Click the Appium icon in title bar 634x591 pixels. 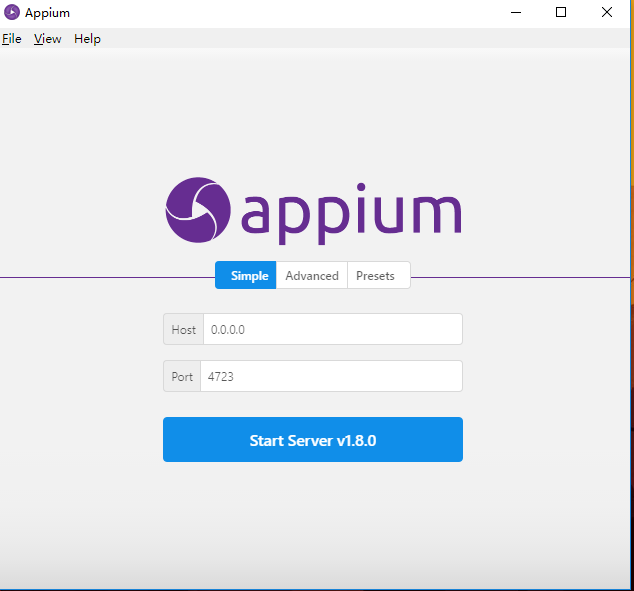tap(12, 13)
